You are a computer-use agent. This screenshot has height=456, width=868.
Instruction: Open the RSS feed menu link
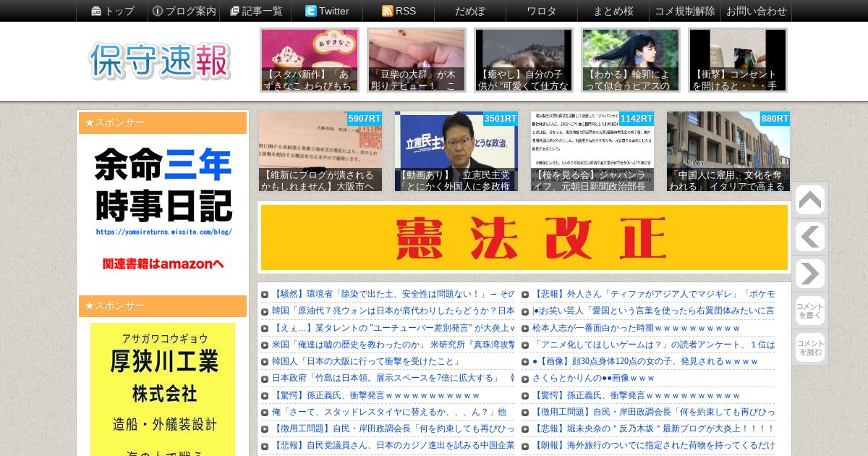click(399, 11)
